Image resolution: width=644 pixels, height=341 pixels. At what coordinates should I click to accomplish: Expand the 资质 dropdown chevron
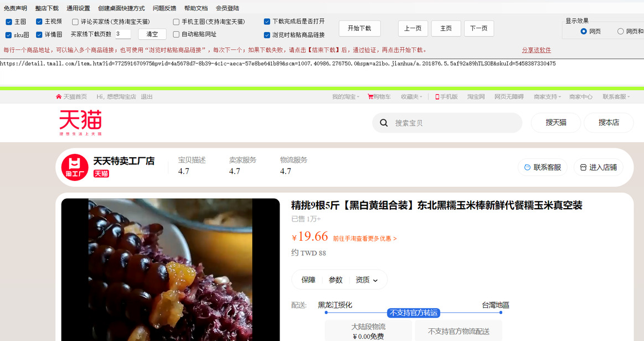click(375, 280)
